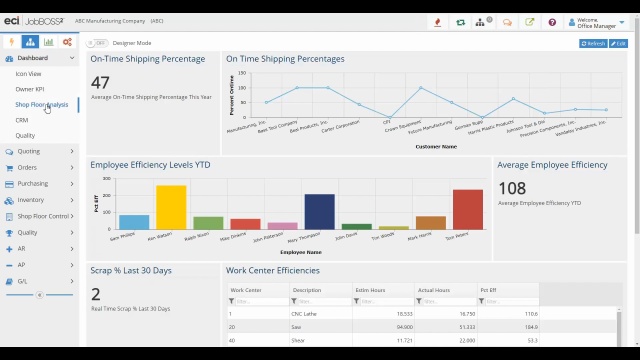Sort by Work Center column header
The image size is (640, 360).
coord(246,290)
